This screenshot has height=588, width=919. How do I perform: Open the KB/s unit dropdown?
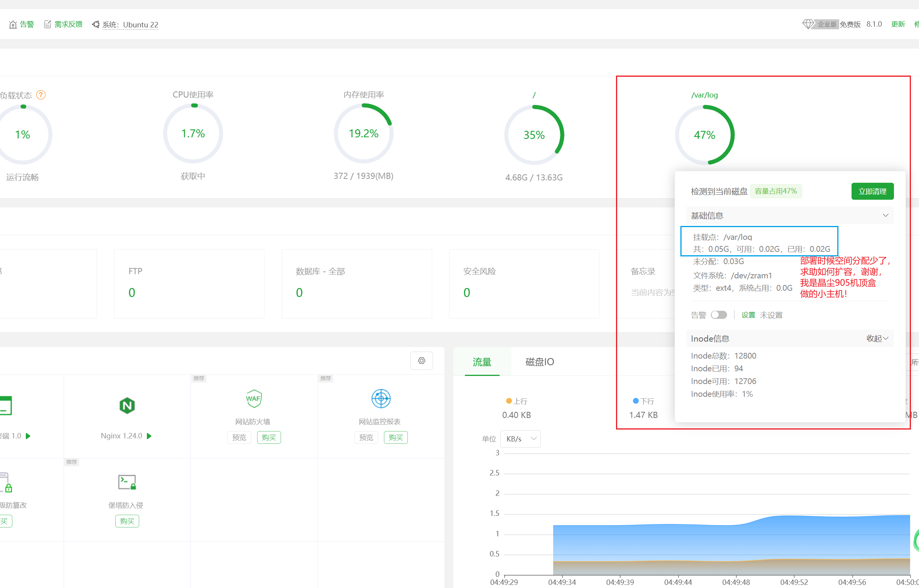click(x=520, y=439)
